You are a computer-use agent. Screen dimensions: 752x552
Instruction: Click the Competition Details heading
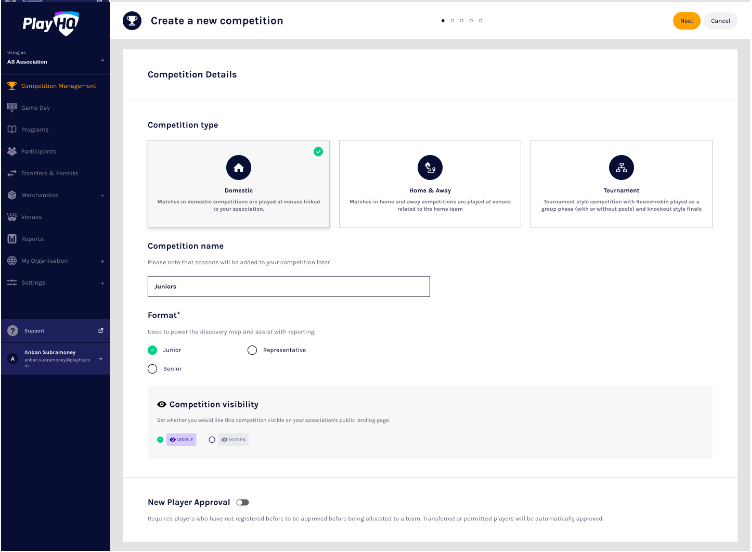192,74
